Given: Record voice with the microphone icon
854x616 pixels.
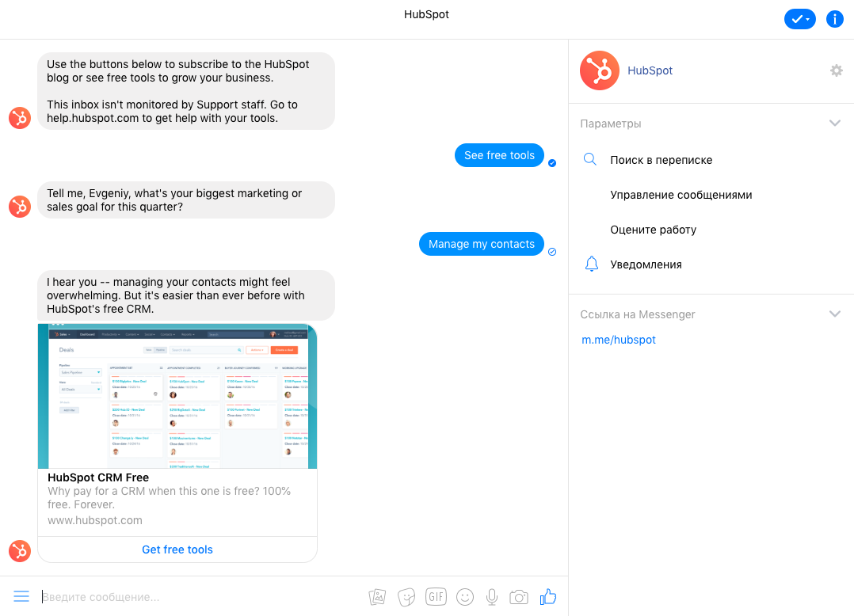Looking at the screenshot, I should [x=492, y=597].
